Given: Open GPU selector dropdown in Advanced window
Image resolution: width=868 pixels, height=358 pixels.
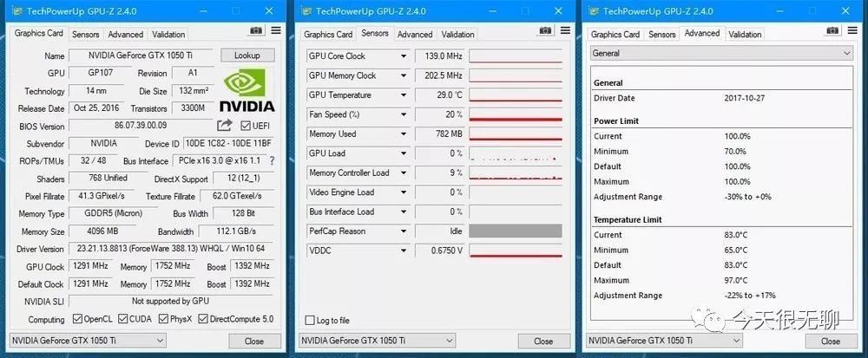Looking at the screenshot, I should click(x=664, y=341).
